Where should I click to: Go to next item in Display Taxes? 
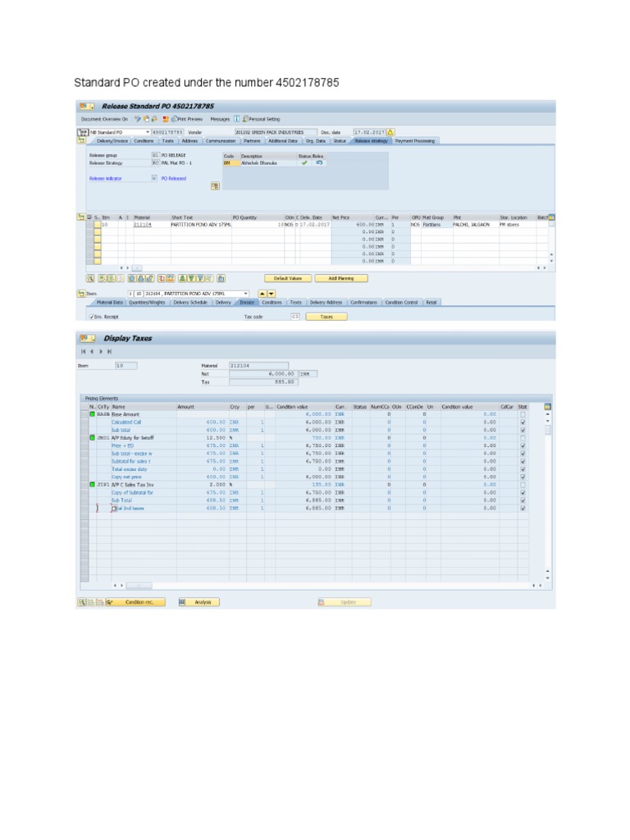(100, 351)
